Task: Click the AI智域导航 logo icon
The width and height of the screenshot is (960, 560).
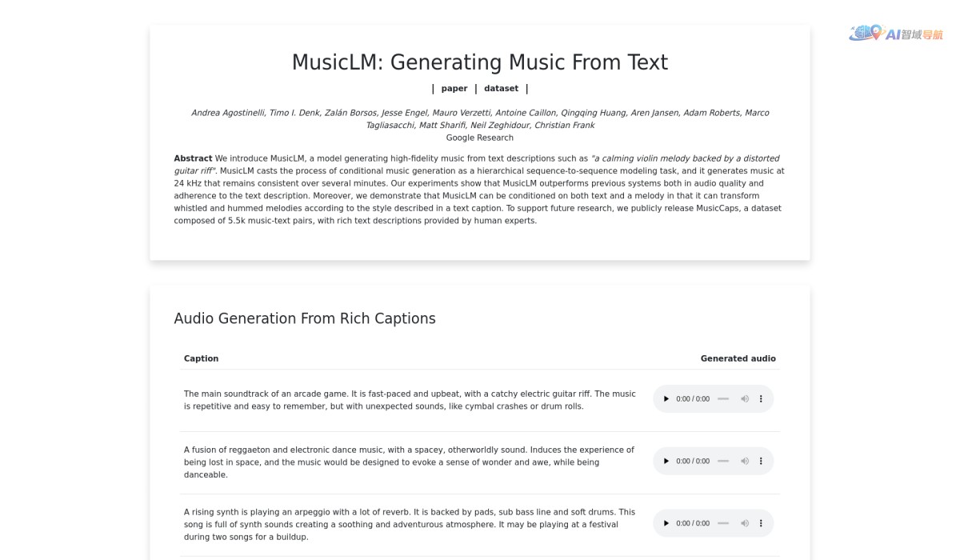Action: 864,34
